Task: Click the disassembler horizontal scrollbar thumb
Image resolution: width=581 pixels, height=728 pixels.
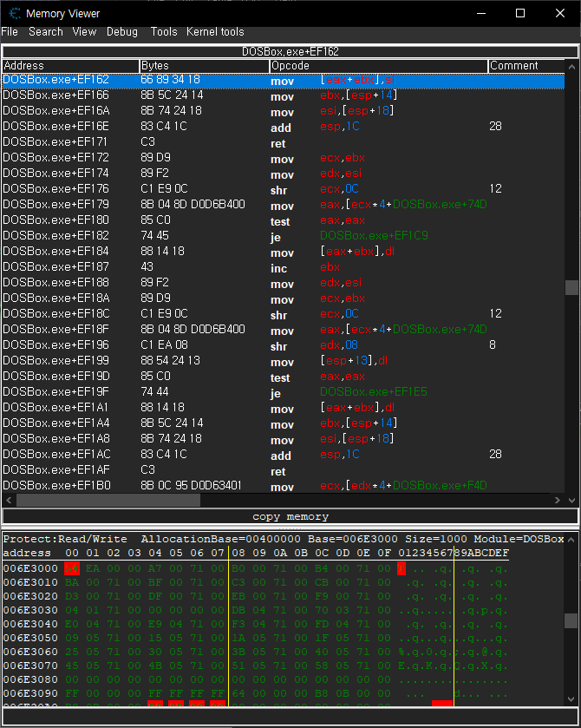Action: [108, 500]
